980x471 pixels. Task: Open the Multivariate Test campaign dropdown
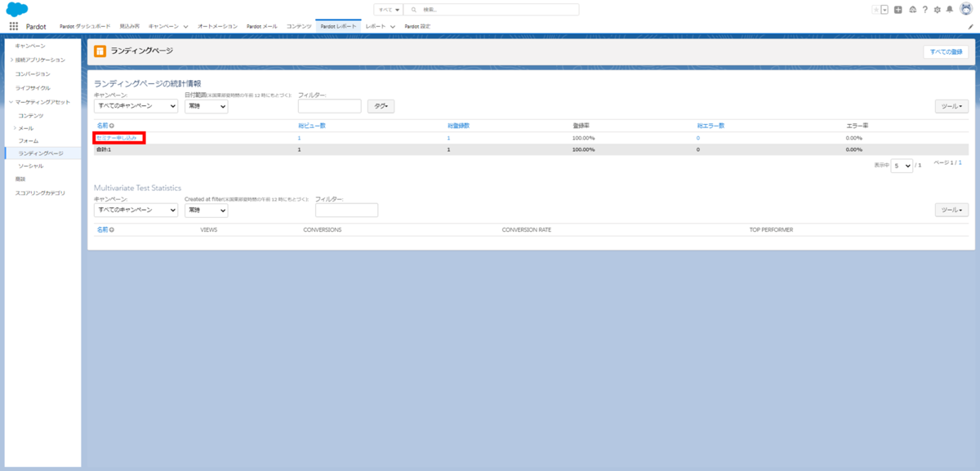coord(136,210)
